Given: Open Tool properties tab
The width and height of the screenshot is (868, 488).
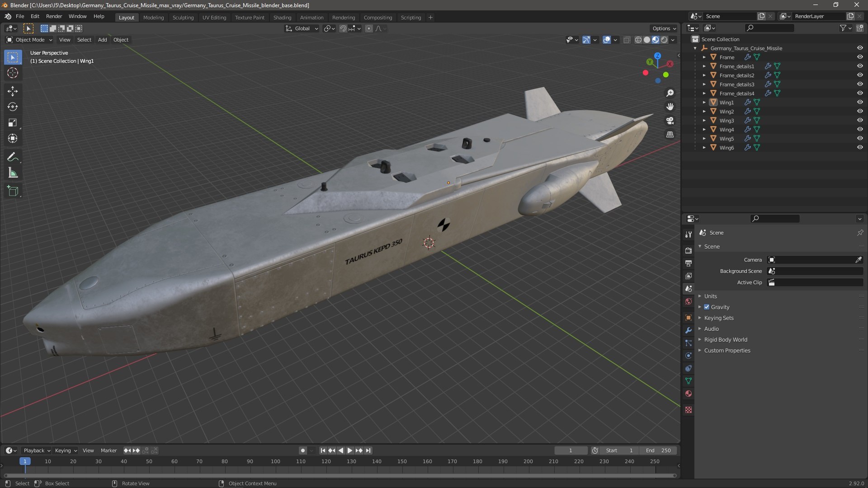Looking at the screenshot, I should pyautogui.click(x=689, y=234).
